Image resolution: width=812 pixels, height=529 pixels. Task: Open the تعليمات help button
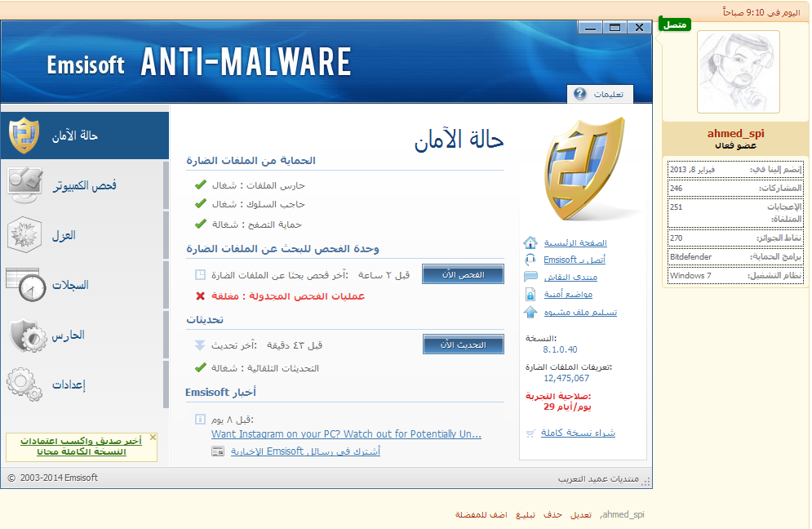coord(600,94)
